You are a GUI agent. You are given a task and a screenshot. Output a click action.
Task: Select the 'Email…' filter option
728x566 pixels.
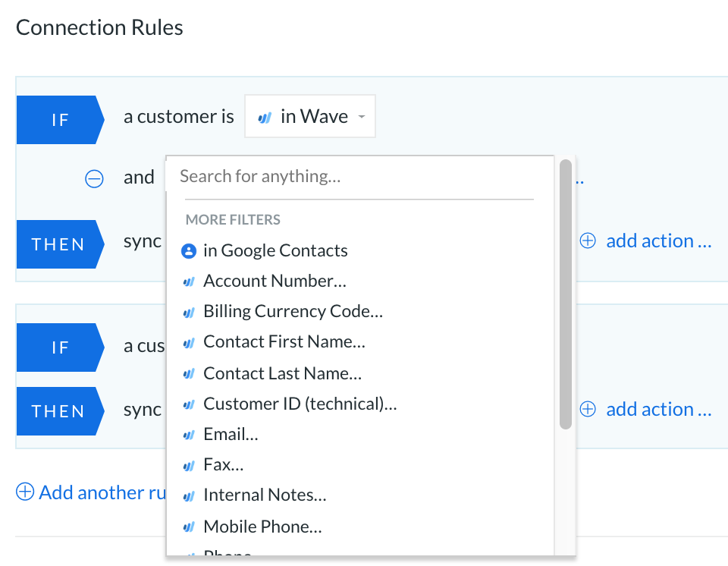tap(231, 434)
